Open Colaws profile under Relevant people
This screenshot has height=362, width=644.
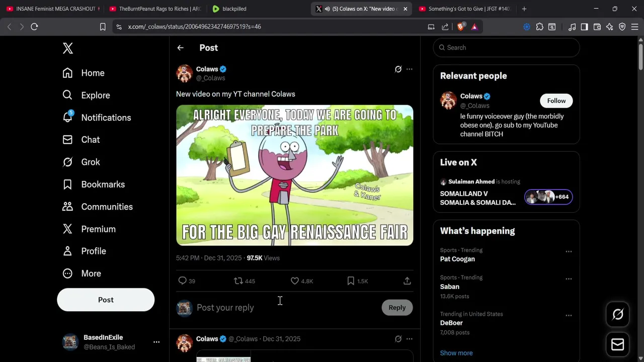click(x=471, y=96)
